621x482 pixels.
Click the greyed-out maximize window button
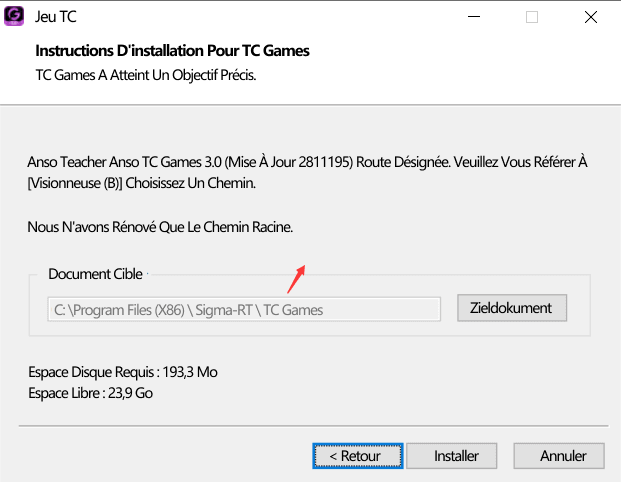pos(532,16)
